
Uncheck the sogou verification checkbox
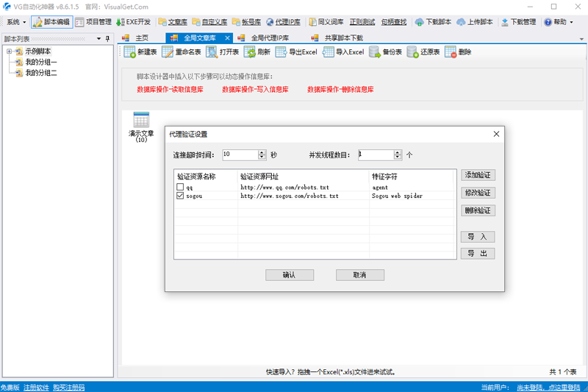(180, 196)
